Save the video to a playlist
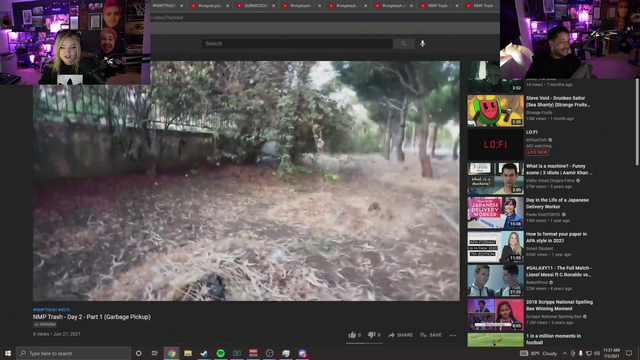Viewport: 640px width, 360px height. point(431,335)
